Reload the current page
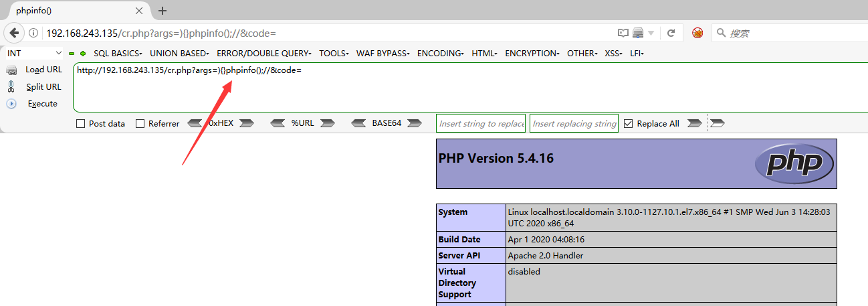 (x=671, y=33)
